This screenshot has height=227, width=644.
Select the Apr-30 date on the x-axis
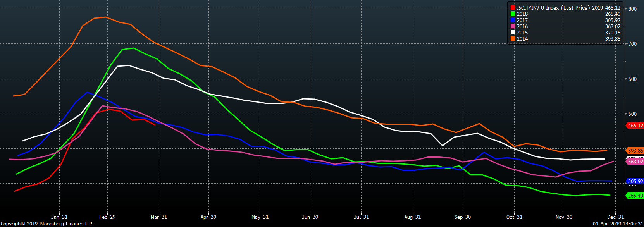(x=208, y=217)
